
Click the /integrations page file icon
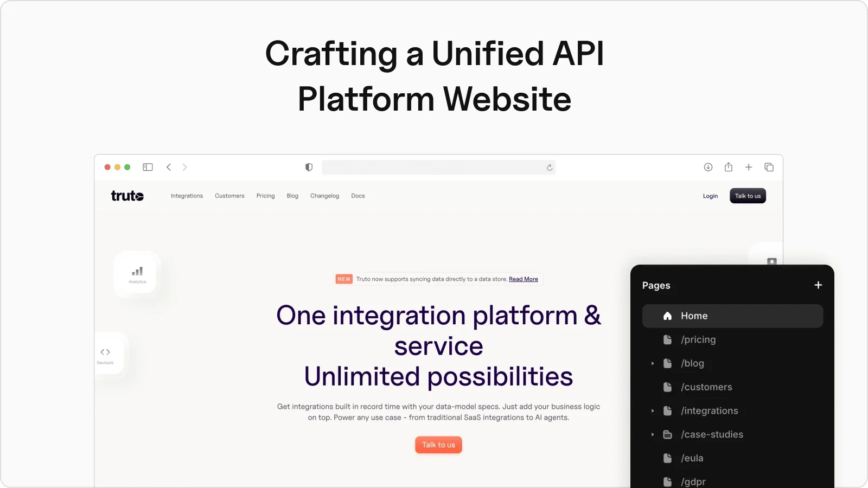click(668, 411)
